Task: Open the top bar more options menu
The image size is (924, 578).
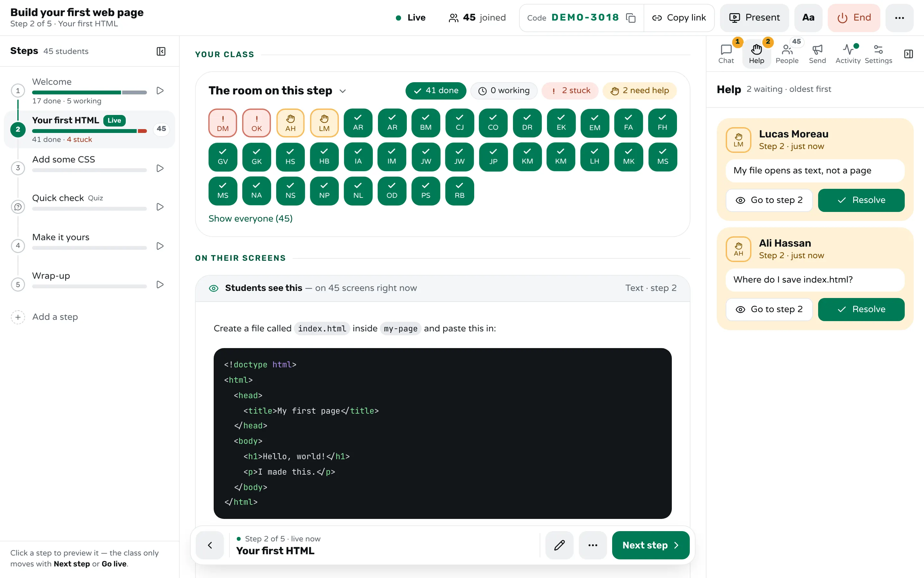Action: click(x=899, y=18)
